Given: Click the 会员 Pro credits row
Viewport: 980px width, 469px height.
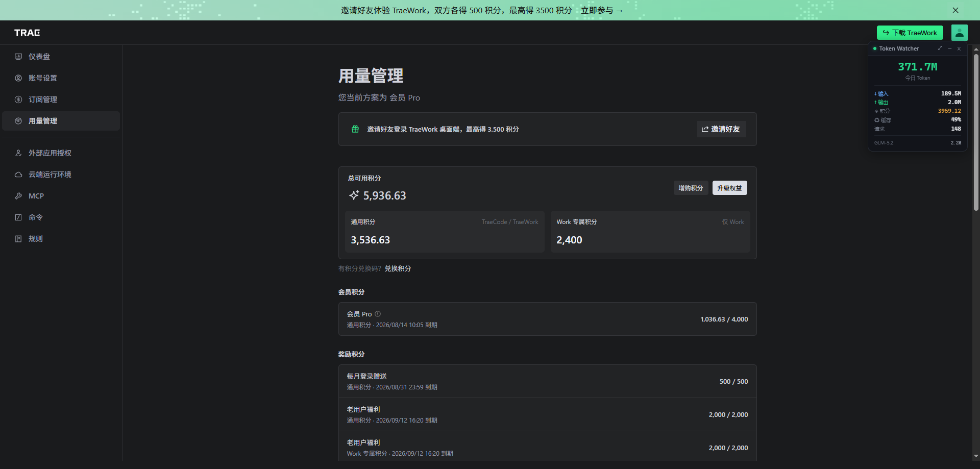Looking at the screenshot, I should [x=547, y=319].
